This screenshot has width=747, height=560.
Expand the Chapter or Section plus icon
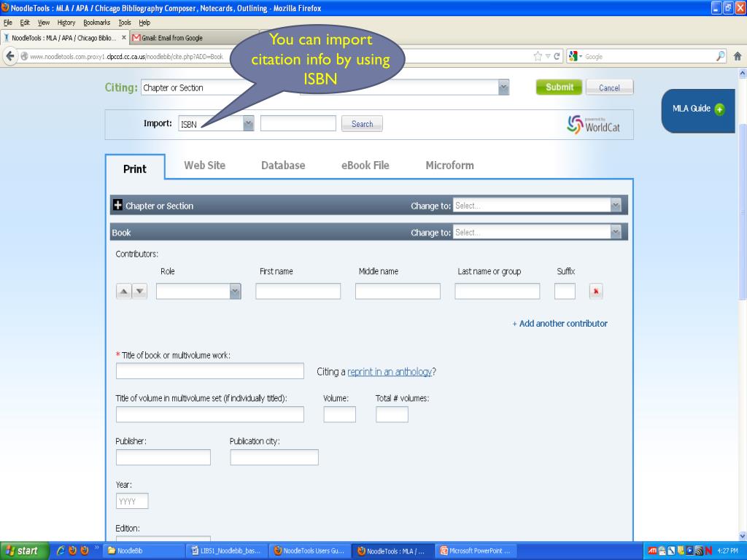pos(117,205)
